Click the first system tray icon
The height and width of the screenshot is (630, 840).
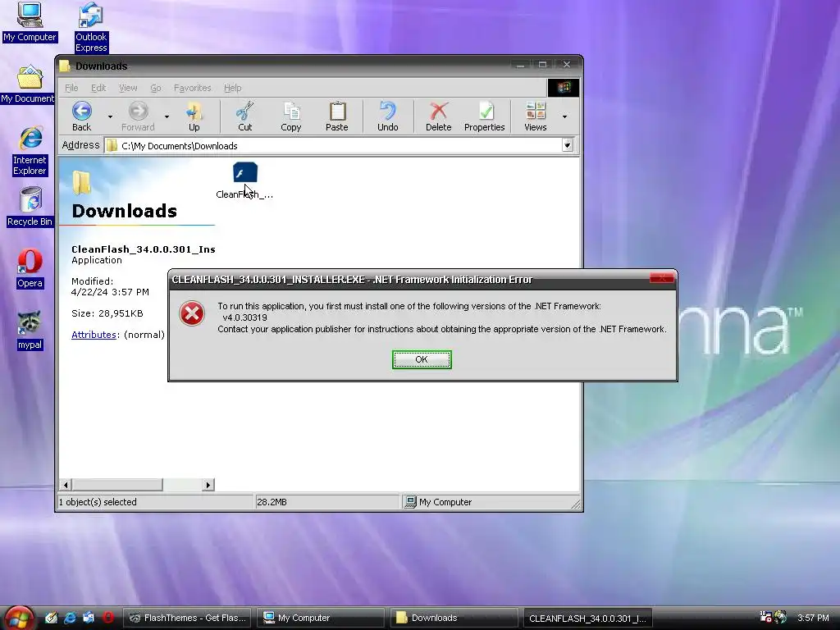765,617
